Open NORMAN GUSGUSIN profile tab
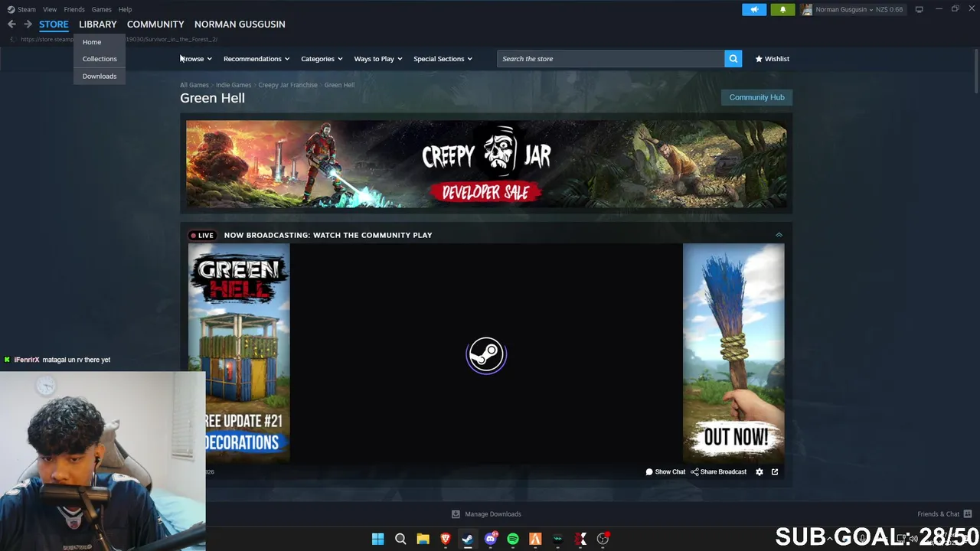The image size is (980, 551). [240, 24]
